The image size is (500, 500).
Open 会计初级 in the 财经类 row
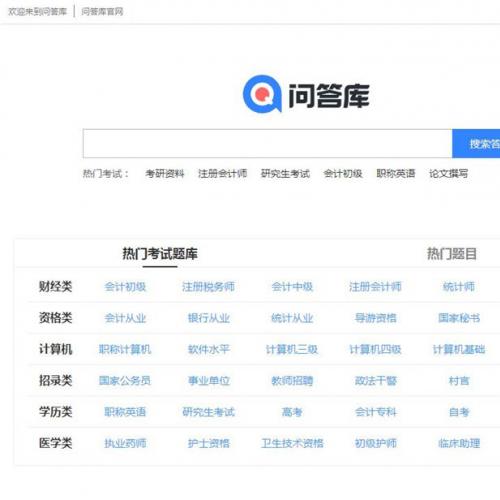[x=125, y=287]
